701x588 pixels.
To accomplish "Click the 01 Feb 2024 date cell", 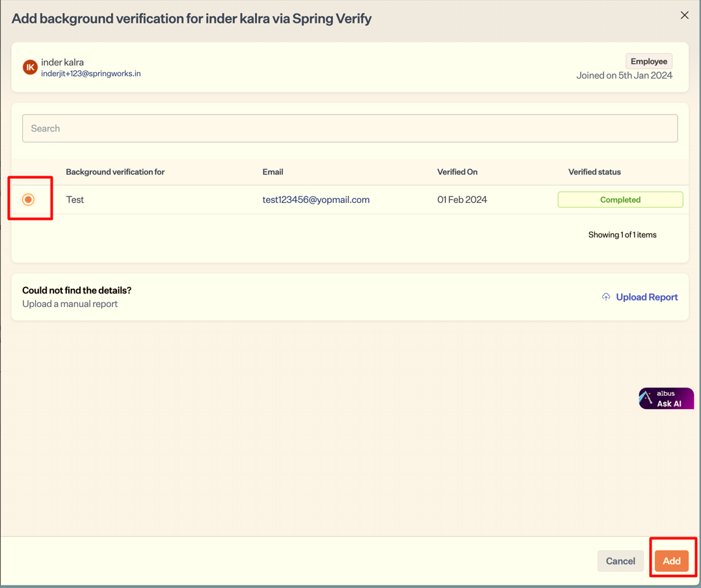I will [462, 200].
